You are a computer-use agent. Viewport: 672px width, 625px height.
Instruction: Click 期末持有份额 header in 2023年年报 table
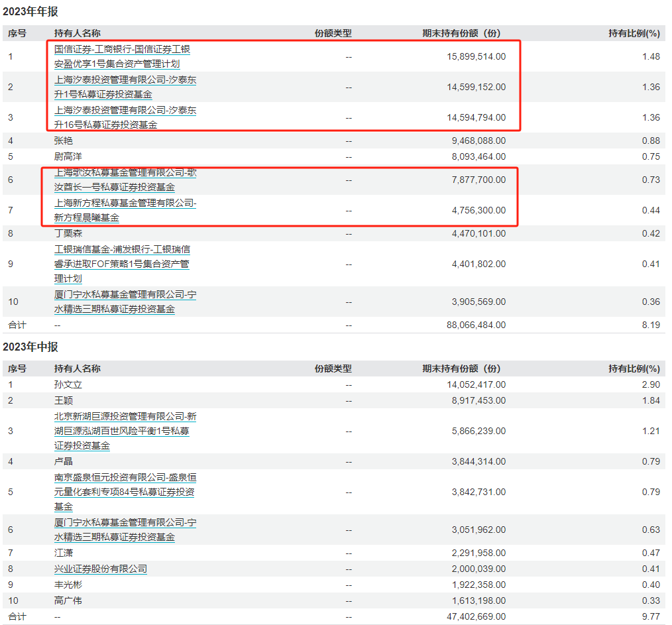[x=461, y=33]
